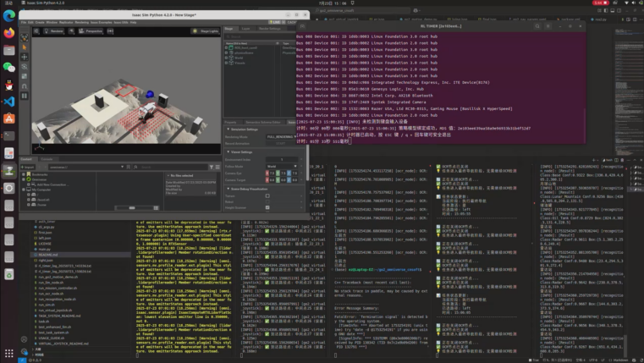Toggle the magnet Snap tool
This screenshot has width=644, height=363.
coord(25,86)
